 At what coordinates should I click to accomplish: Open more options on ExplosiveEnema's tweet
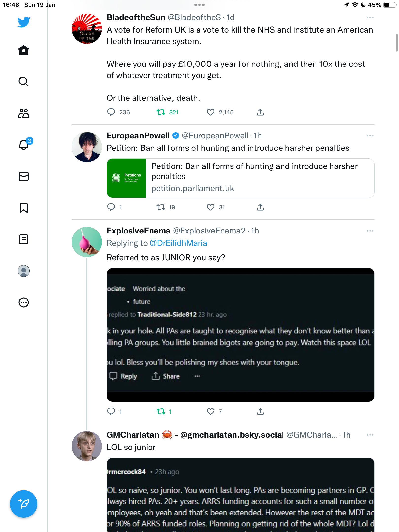(x=370, y=231)
